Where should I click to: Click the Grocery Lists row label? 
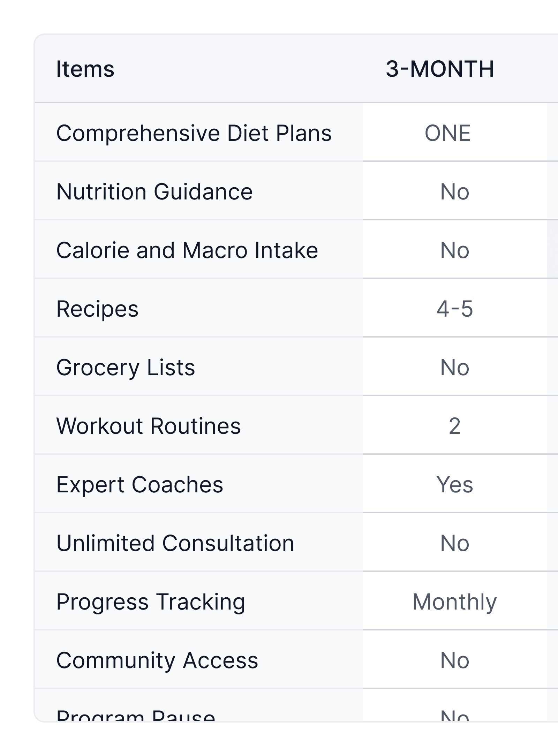click(126, 368)
